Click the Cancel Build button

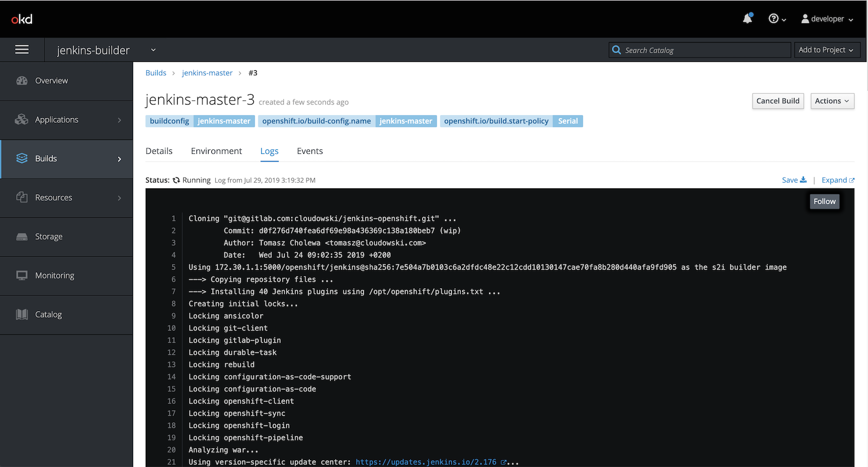point(778,101)
